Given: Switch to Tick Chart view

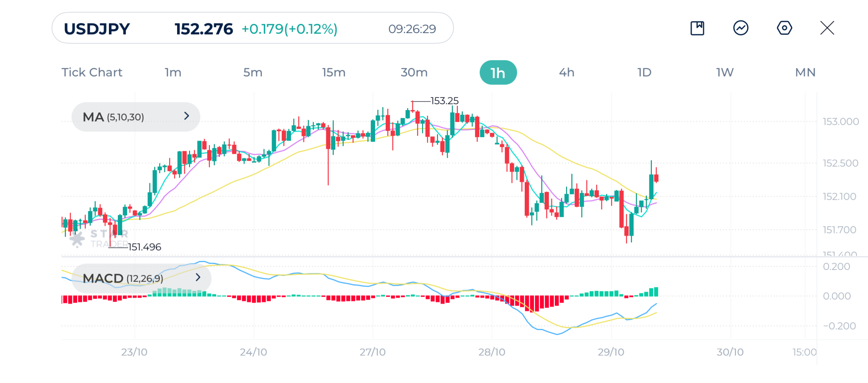Looking at the screenshot, I should pyautogui.click(x=92, y=72).
